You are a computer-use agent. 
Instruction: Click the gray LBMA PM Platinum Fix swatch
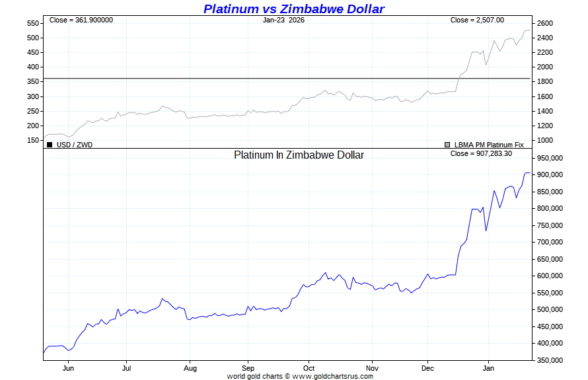coord(447,144)
